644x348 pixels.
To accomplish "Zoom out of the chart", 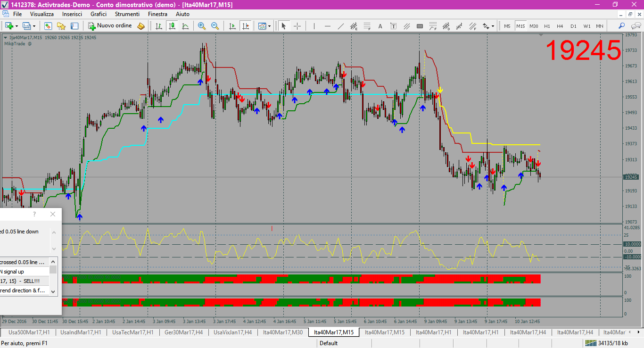I will (x=215, y=26).
